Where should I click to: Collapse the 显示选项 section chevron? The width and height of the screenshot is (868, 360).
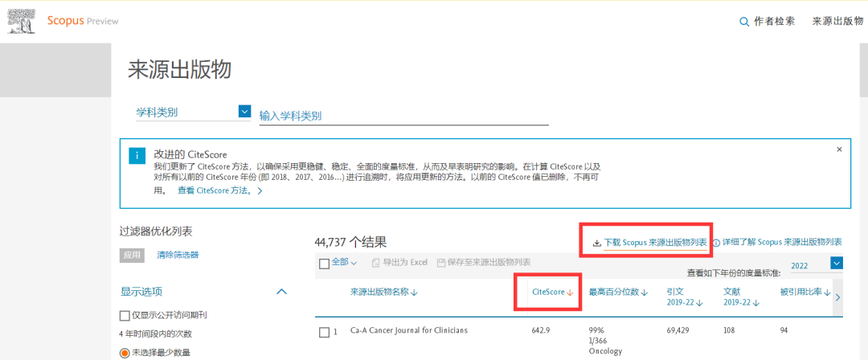click(281, 292)
